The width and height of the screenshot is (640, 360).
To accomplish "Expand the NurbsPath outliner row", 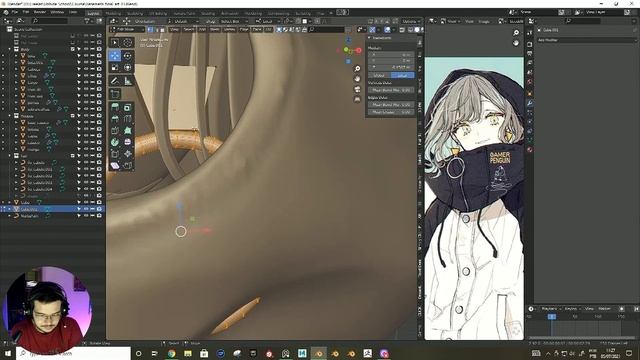I will [10, 216].
